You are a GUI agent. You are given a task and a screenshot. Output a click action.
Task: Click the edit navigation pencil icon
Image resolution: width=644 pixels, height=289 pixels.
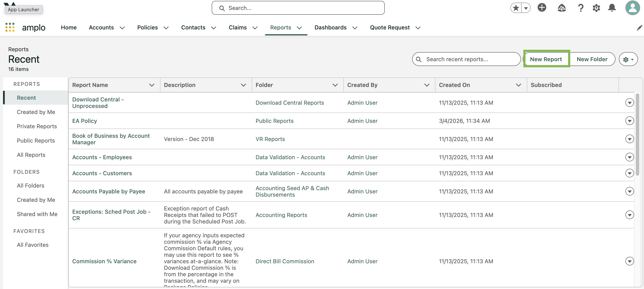[x=639, y=27]
